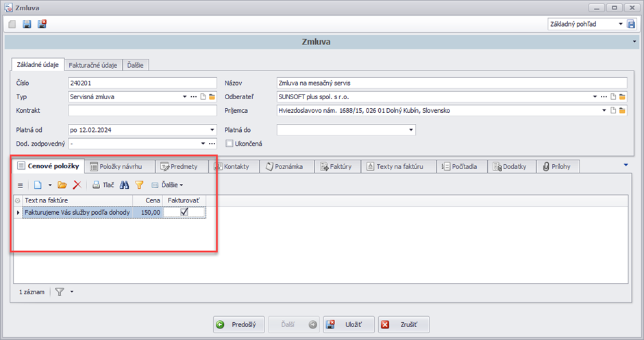The height and width of the screenshot is (340, 644).
Task: Go to the Predošlý record button
Action: [x=238, y=325]
